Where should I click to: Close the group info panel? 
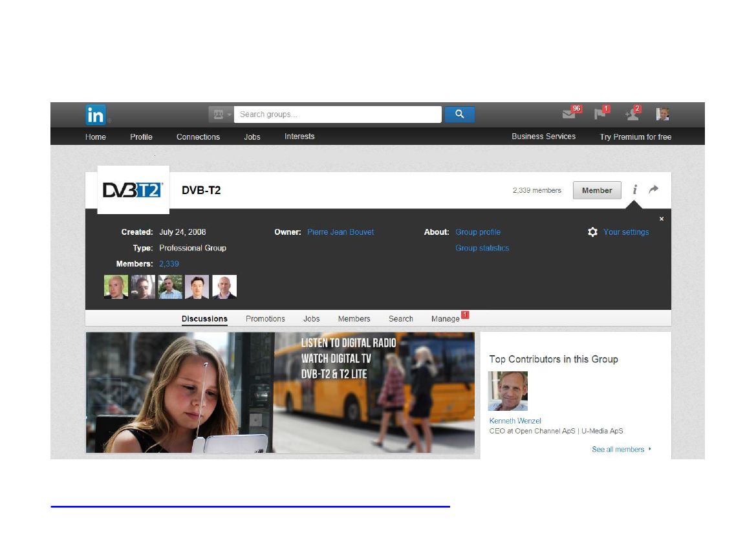click(x=661, y=219)
